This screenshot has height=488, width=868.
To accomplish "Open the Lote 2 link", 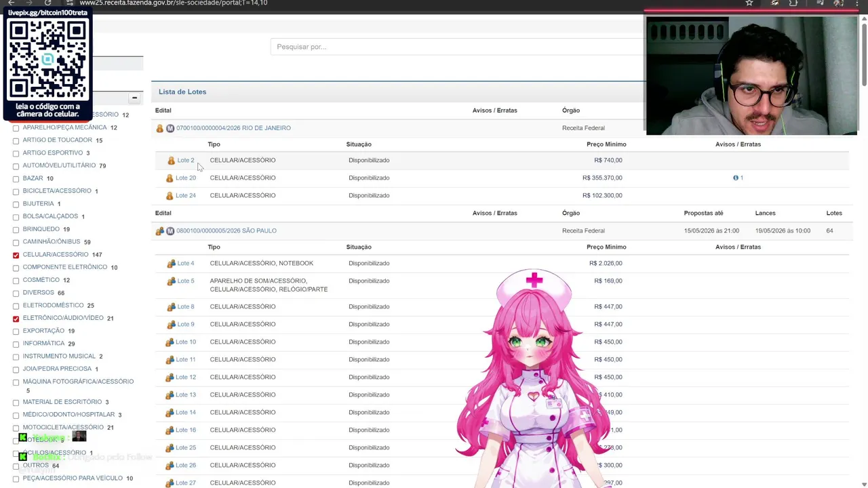I will pos(185,161).
